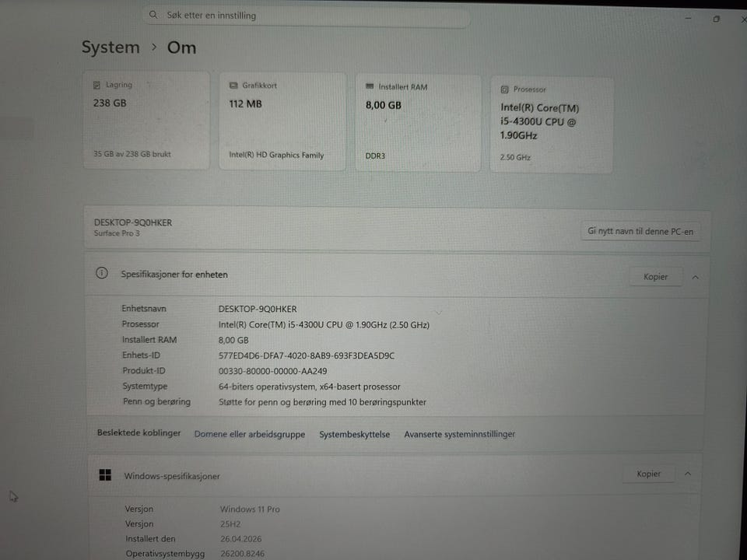Open 'Domene eller arbeidsgruppe' link

[250, 434]
